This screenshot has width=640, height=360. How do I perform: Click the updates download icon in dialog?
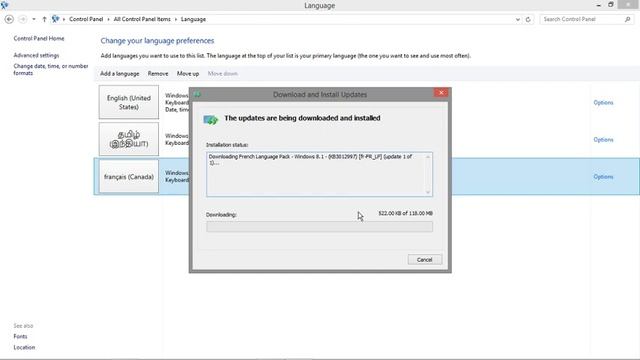(211, 120)
